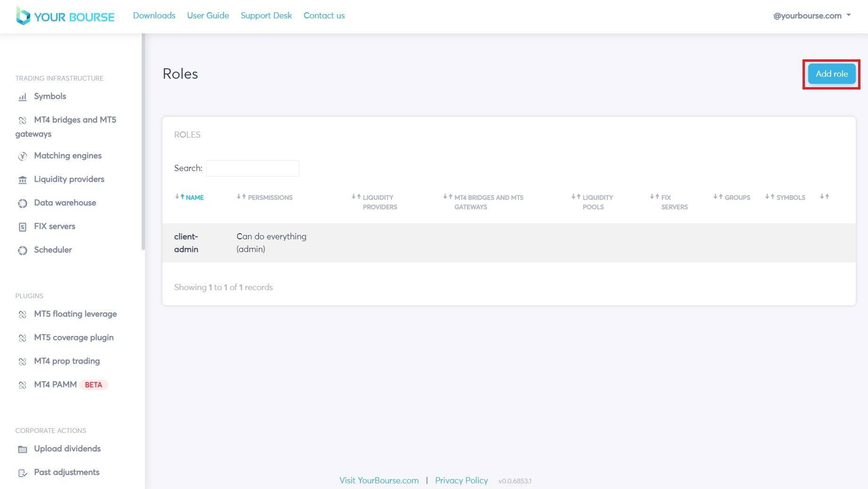Click the Symbols bar chart icon
868x489 pixels.
pos(23,97)
